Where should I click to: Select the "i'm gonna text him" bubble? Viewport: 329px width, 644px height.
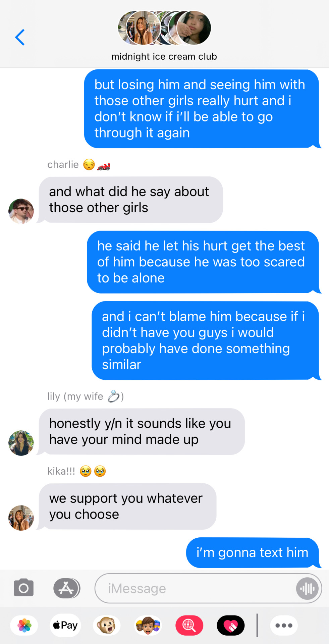[x=253, y=552]
